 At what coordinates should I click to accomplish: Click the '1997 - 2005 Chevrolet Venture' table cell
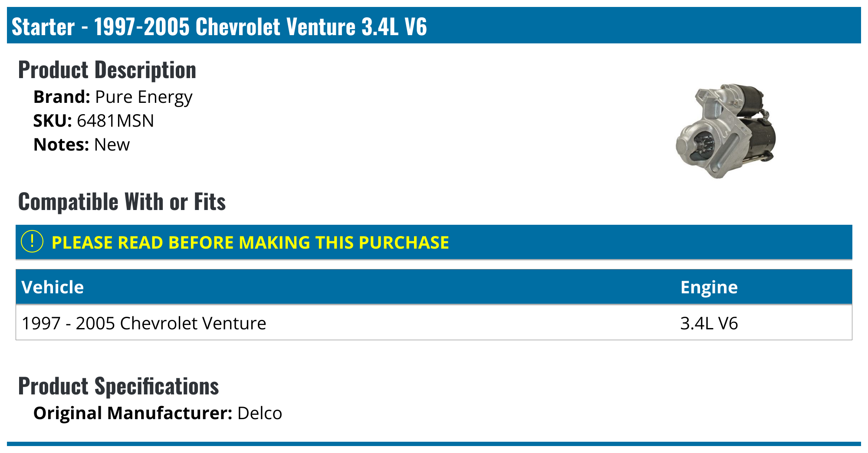(144, 323)
